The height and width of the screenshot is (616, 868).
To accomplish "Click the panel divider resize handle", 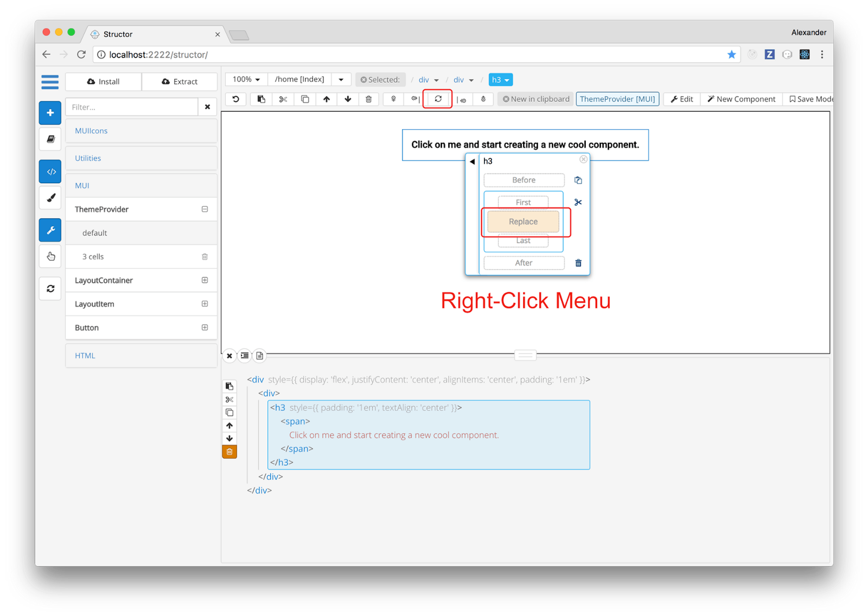I will coord(525,355).
